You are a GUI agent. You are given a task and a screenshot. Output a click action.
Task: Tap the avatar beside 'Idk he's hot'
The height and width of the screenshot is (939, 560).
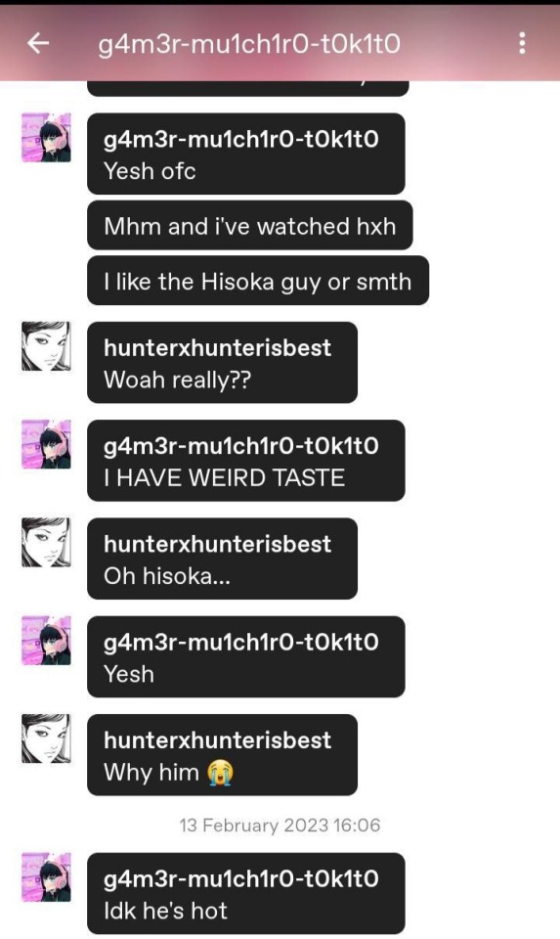click(46, 877)
